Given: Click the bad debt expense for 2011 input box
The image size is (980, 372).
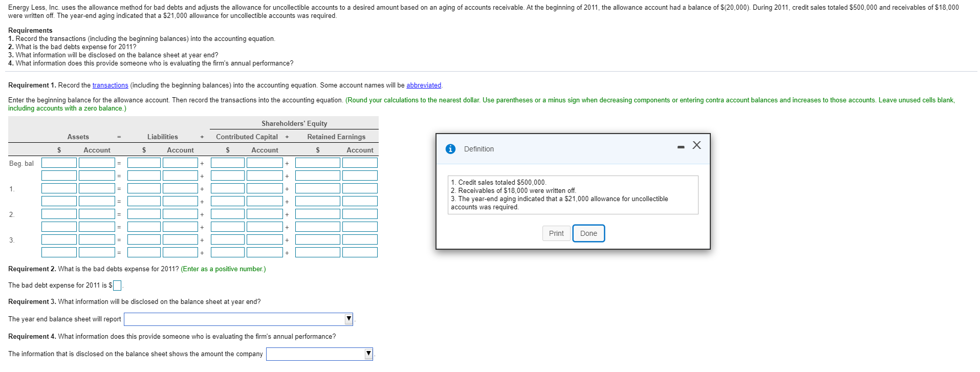Looking at the screenshot, I should click(x=117, y=286).
